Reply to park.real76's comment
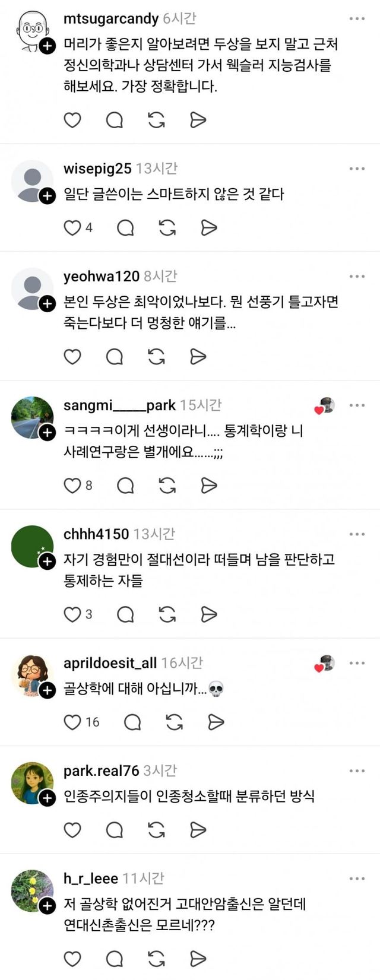Screen dimensions: 380x980 coord(114,830)
